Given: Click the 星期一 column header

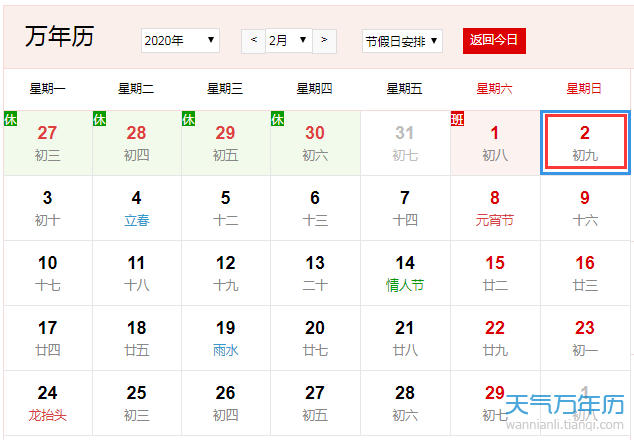Looking at the screenshot, I should [x=47, y=89].
